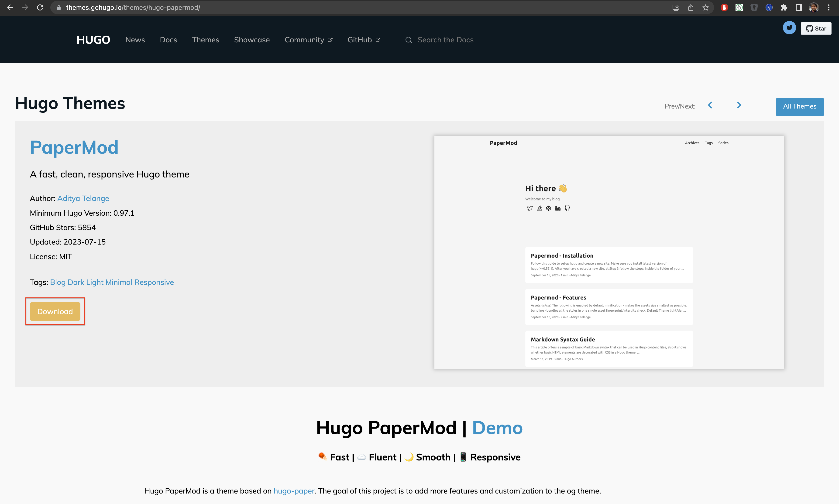Viewport: 839px width, 504px height.
Task: Open the Extensions puzzle piece icon
Action: tap(784, 7)
